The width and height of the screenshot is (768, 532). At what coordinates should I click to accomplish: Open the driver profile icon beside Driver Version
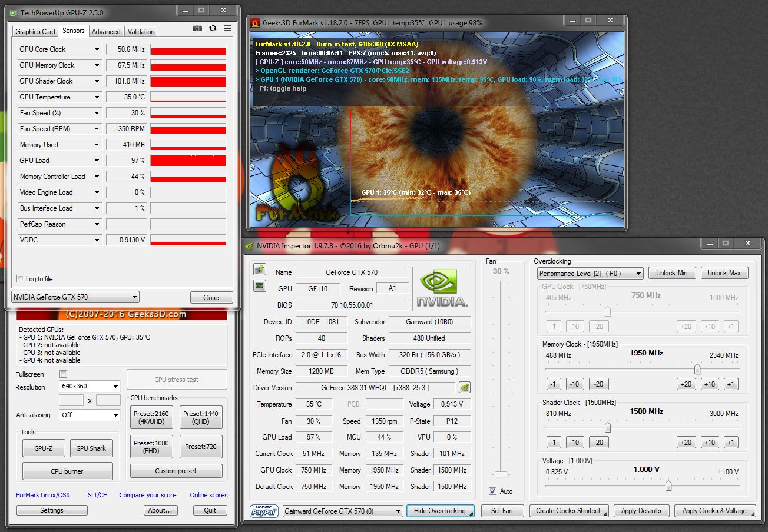(x=465, y=387)
